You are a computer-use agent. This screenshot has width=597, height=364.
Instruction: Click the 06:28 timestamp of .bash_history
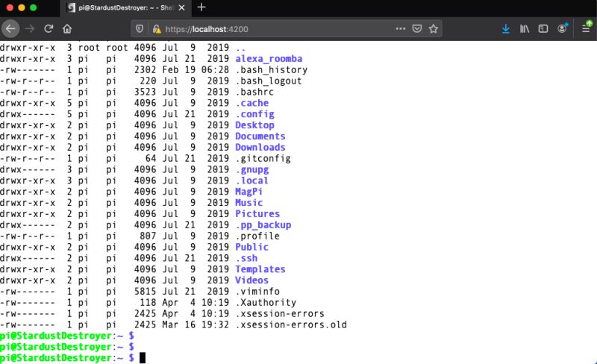coord(215,69)
